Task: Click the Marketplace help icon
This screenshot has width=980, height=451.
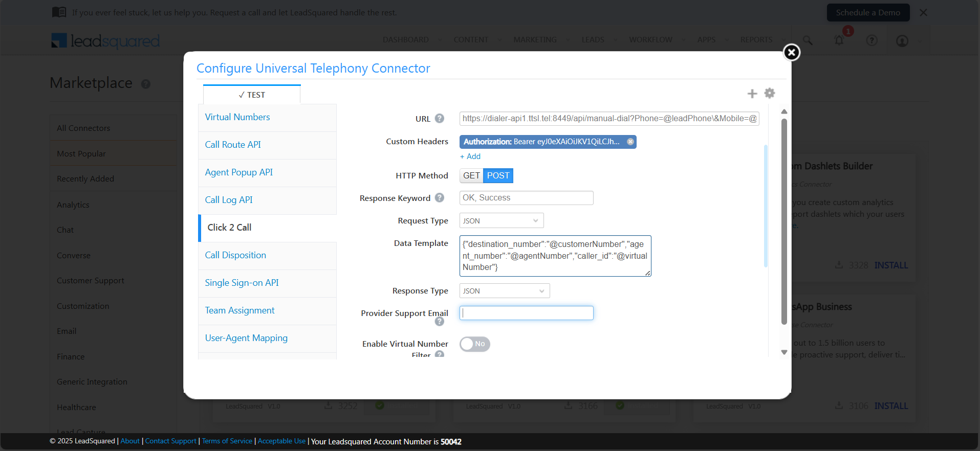Action: click(x=146, y=84)
